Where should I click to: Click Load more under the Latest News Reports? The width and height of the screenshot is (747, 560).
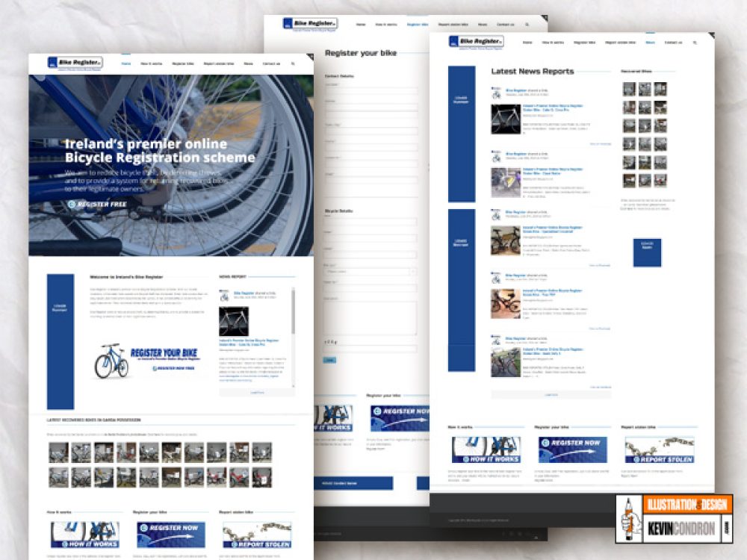pyautogui.click(x=551, y=394)
